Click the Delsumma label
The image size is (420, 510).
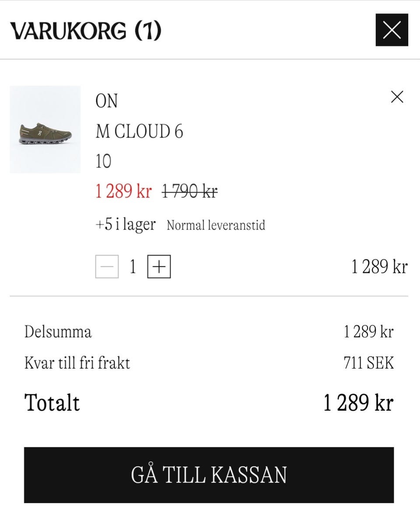coord(58,332)
